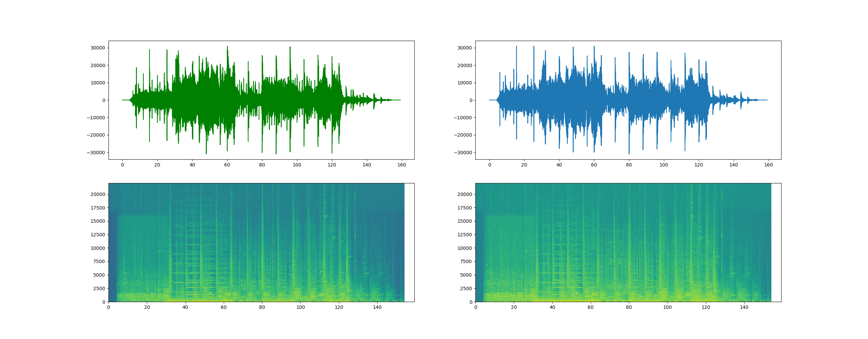The width and height of the screenshot is (868, 339).
Task: Click the 2500 frequency label on right spectrogram
Action: [466, 288]
